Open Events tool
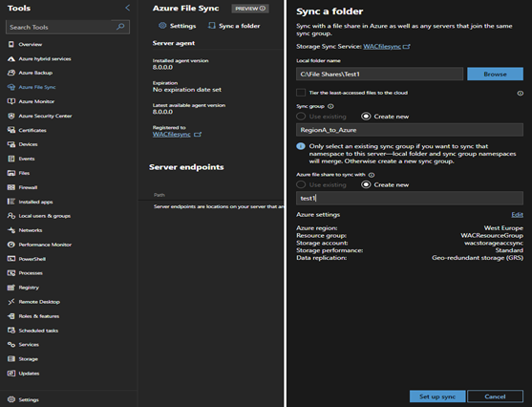Screen dimensions: 532x407 [x=27, y=159]
